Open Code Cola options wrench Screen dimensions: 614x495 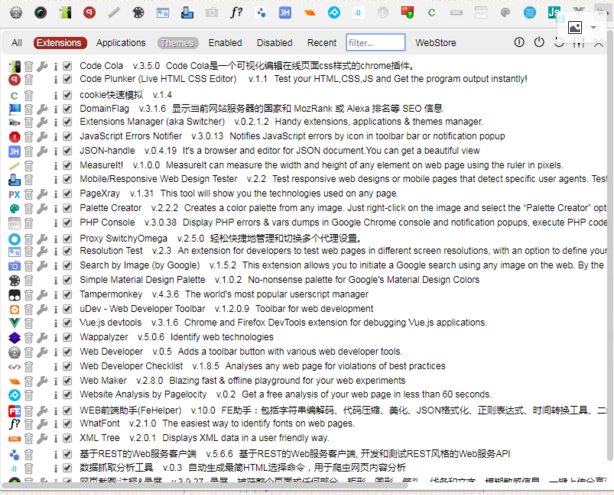coord(42,66)
